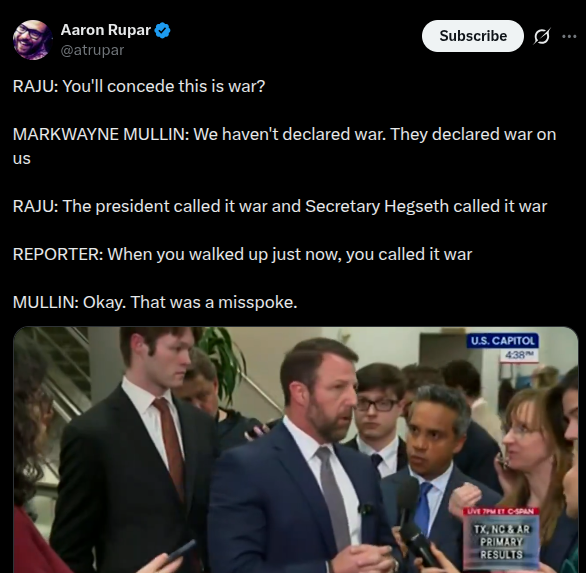Open the three-dot more options menu
586x573 pixels.
pyautogui.click(x=569, y=36)
